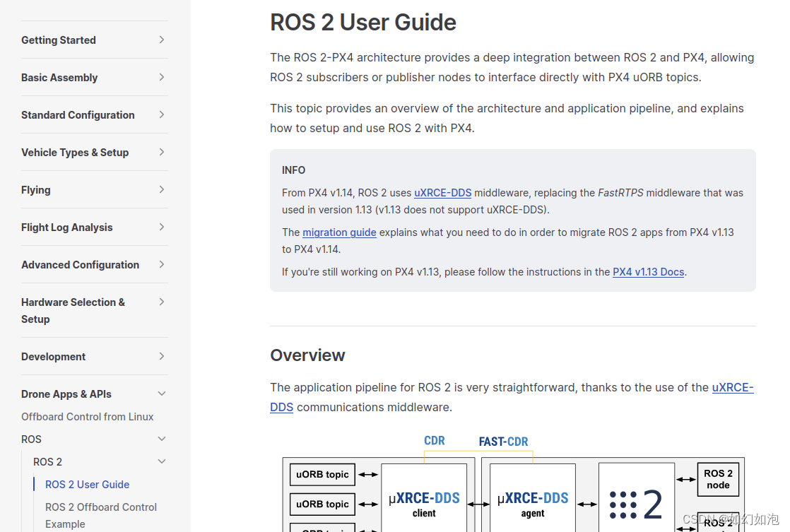The height and width of the screenshot is (532, 790).
Task: Expand the Basic Assembly section chevron
Action: [162, 77]
